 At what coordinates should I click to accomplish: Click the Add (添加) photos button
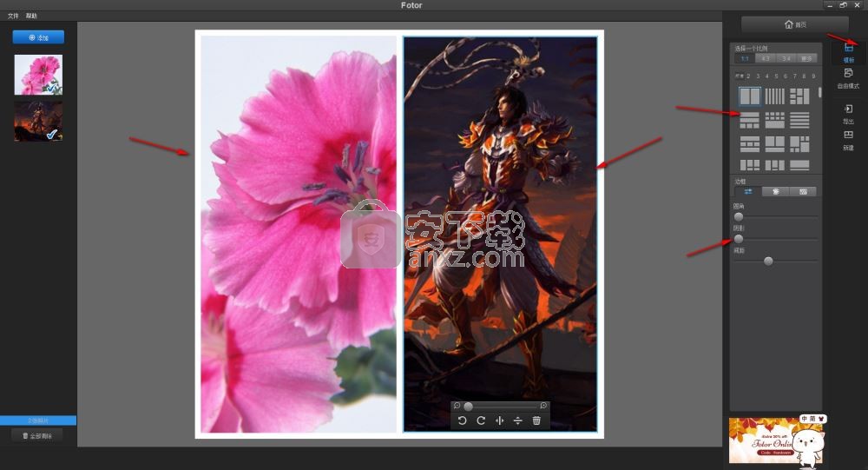click(38, 37)
